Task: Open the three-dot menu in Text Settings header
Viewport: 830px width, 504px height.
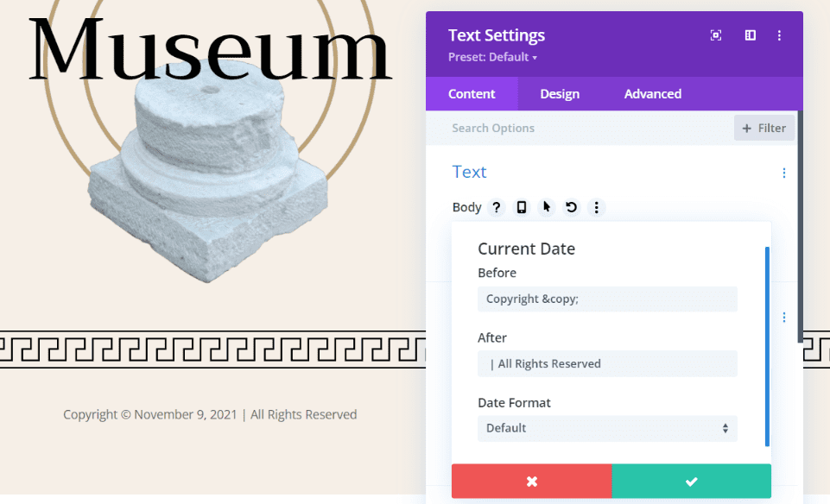Action: [780, 35]
